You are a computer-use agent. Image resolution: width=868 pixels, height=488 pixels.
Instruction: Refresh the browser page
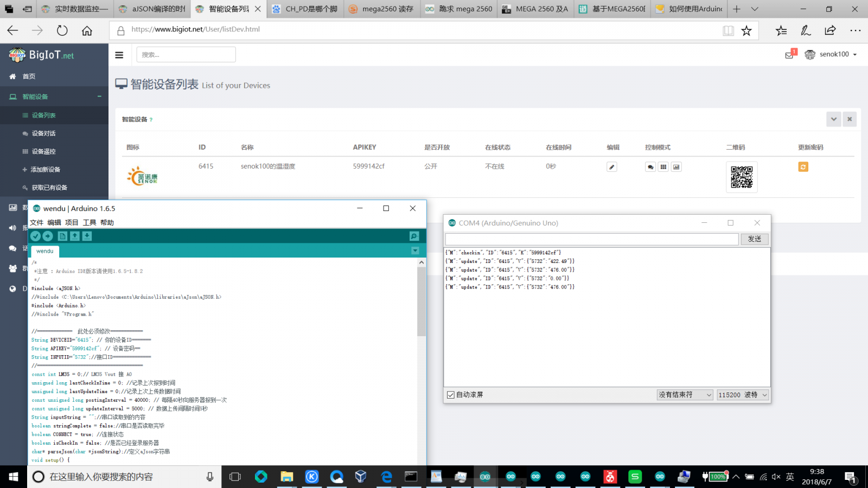(x=62, y=30)
